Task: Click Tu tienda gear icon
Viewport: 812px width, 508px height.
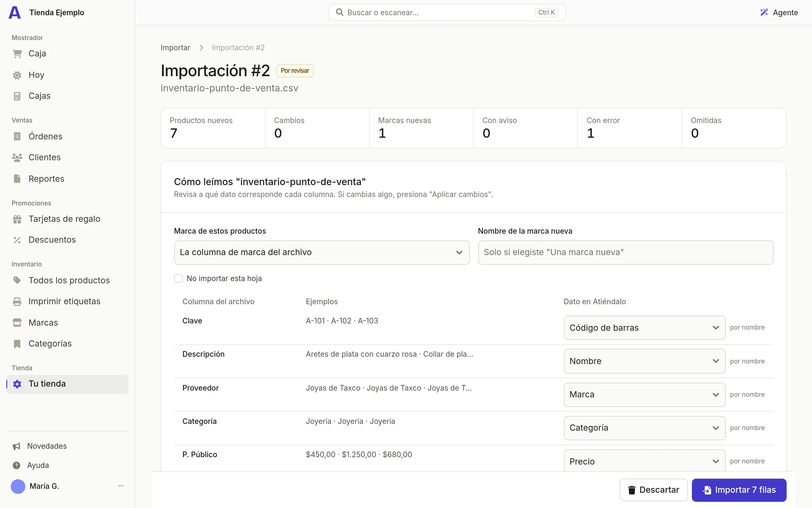Action: click(17, 384)
